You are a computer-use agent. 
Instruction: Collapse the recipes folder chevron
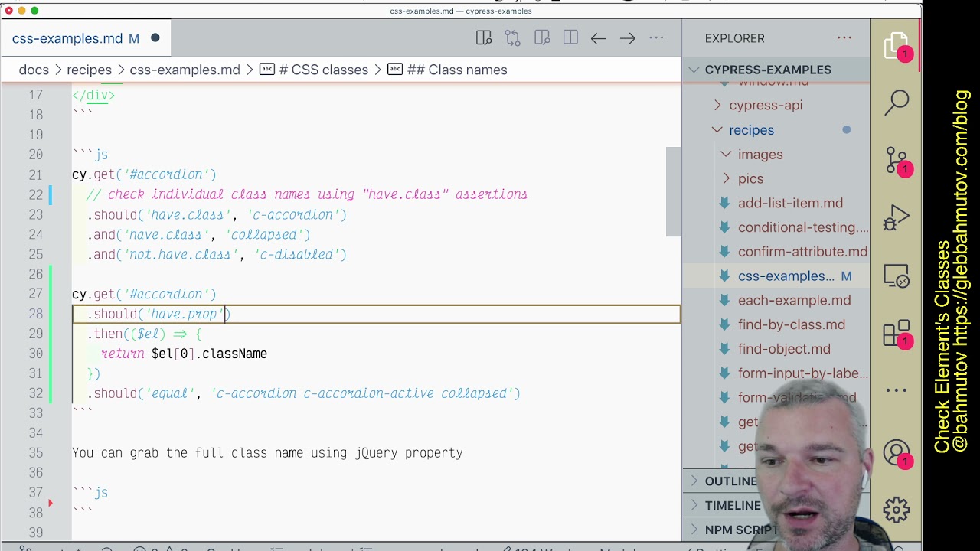(x=717, y=130)
